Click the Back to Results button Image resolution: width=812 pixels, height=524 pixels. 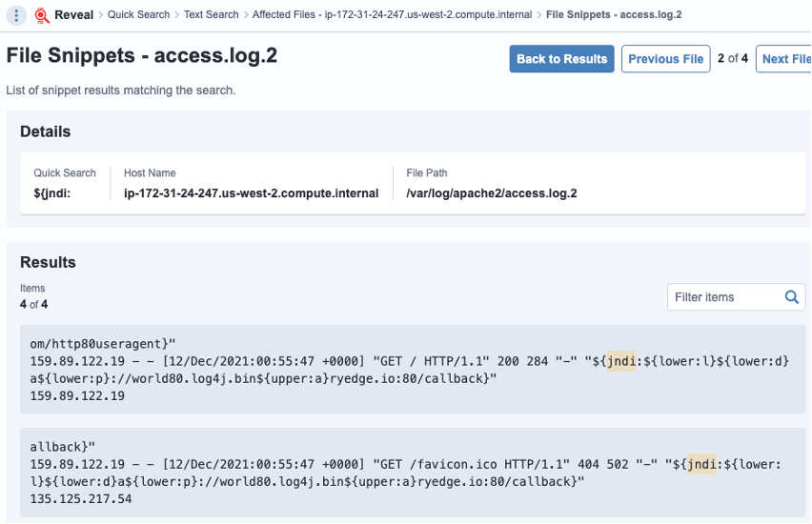coord(562,59)
